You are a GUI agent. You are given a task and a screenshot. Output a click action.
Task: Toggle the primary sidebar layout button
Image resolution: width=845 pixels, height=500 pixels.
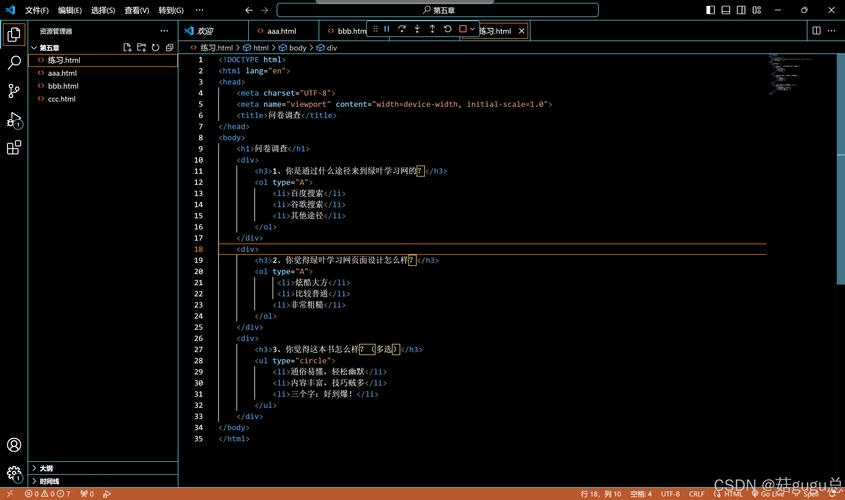tap(710, 10)
